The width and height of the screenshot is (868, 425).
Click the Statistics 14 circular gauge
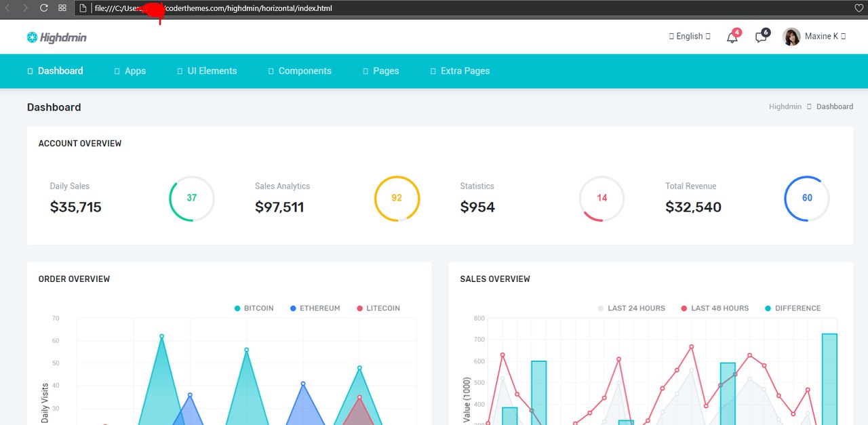pos(602,199)
